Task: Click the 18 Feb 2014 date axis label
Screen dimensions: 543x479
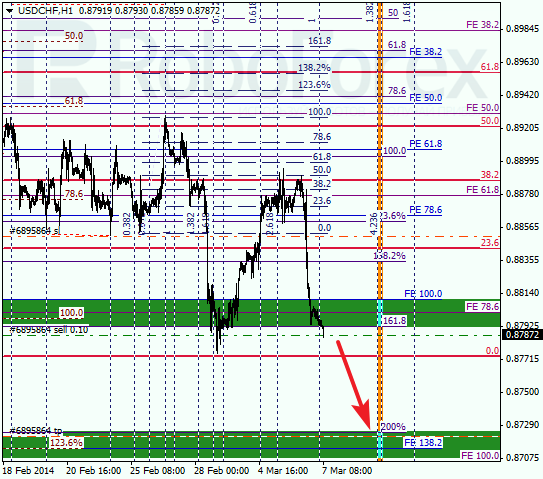Action: point(28,471)
